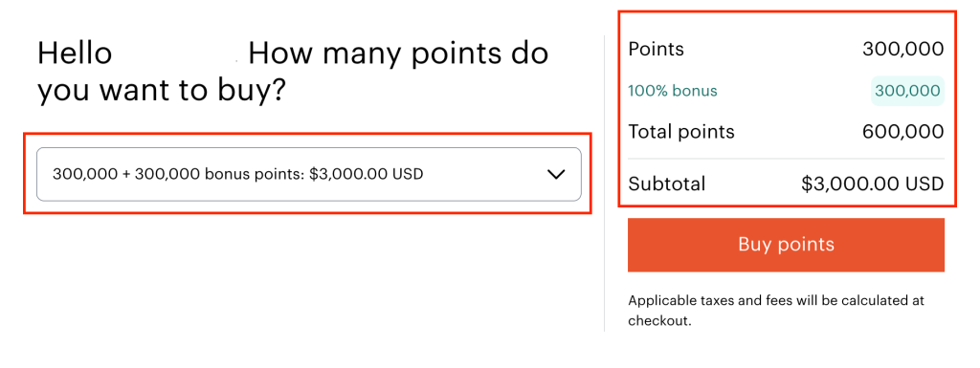Click divider line above Subtotal row
Screen dimensions: 980x368
(786, 159)
